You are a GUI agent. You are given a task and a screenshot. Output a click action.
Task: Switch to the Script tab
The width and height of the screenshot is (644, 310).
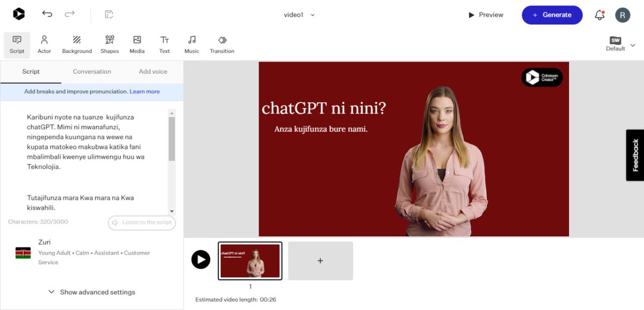pyautogui.click(x=31, y=71)
